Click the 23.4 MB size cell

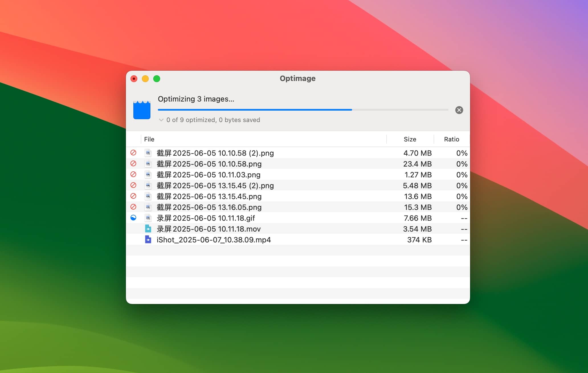tap(417, 164)
